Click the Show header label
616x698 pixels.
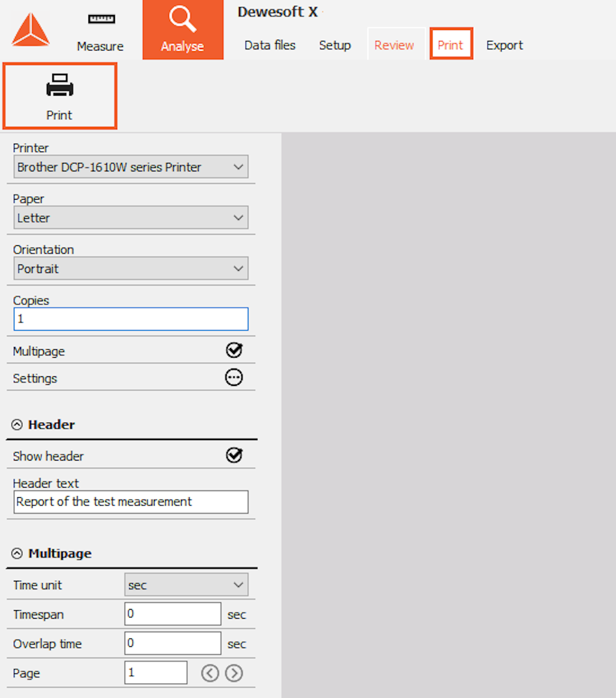coord(48,456)
